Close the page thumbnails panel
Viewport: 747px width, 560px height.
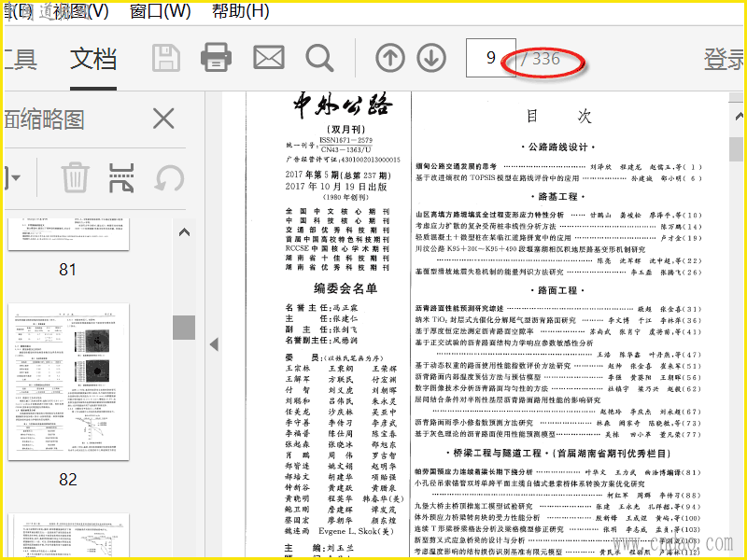[163, 119]
